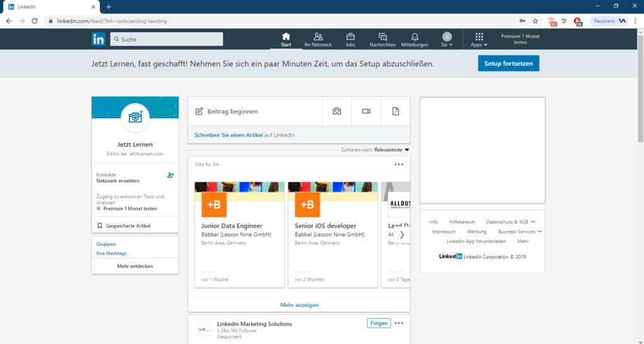Expand the Datenschutz & AGB footer menu
Screen dimensions: 644x344
click(511, 221)
